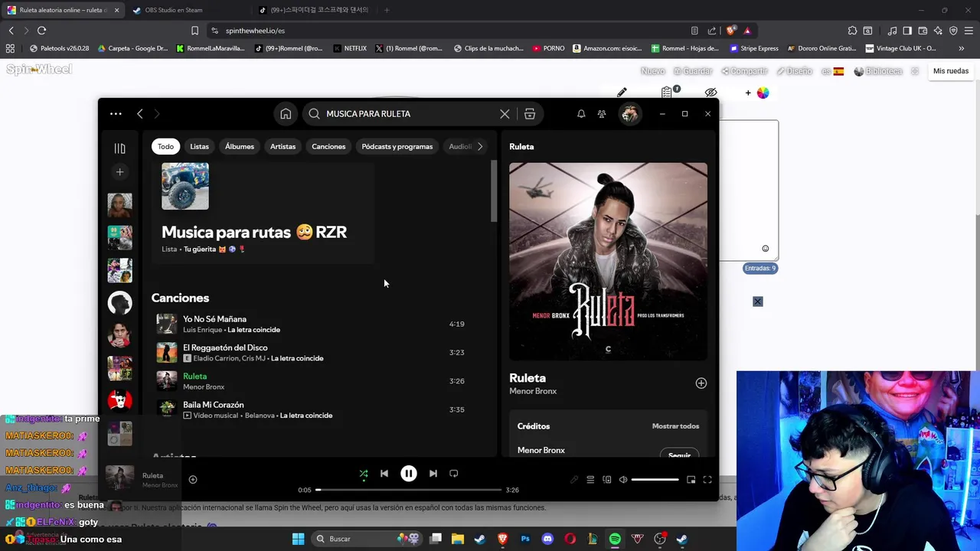Open Menor Bronx link under Ruleta song

pyautogui.click(x=204, y=387)
